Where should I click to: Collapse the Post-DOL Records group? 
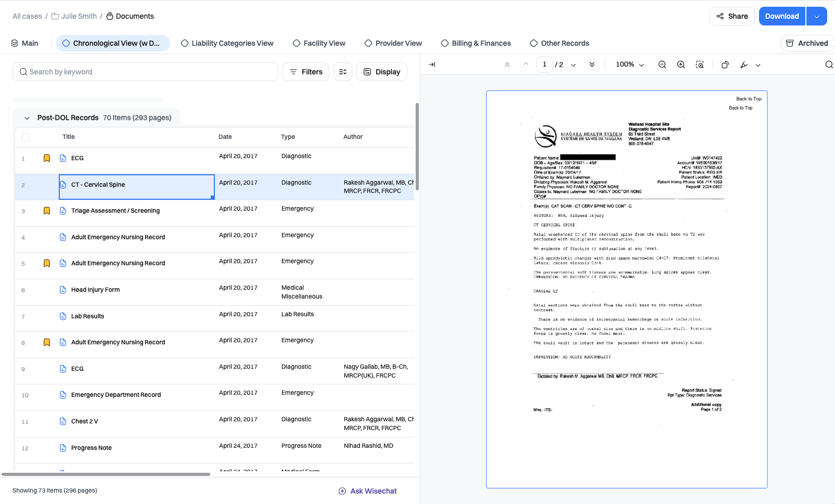[x=27, y=118]
